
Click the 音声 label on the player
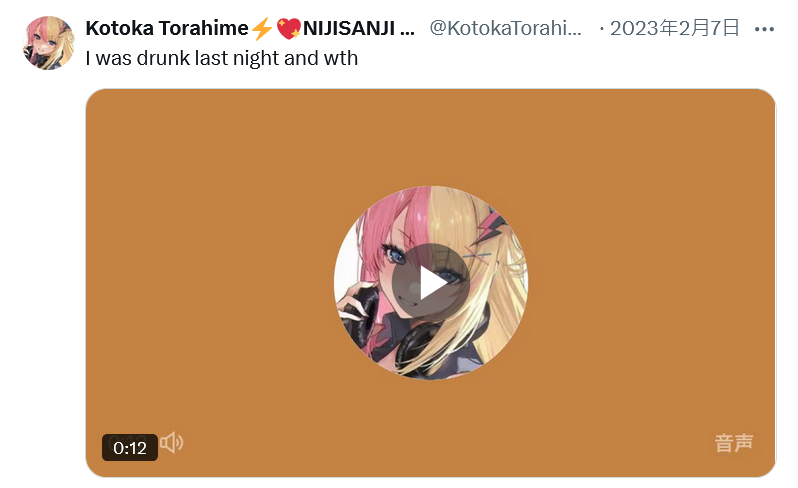[734, 443]
